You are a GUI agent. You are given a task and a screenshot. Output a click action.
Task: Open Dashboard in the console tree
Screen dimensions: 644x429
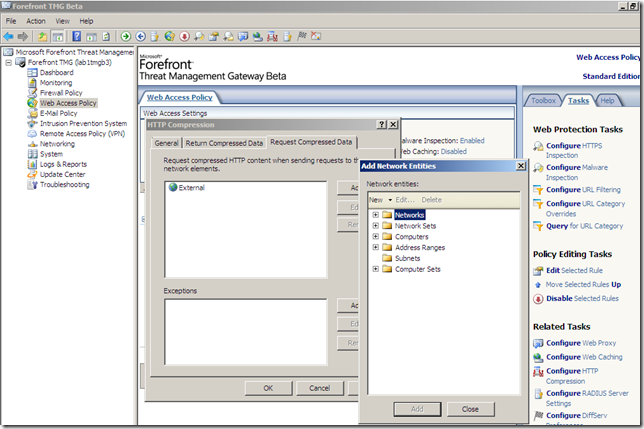pos(56,73)
